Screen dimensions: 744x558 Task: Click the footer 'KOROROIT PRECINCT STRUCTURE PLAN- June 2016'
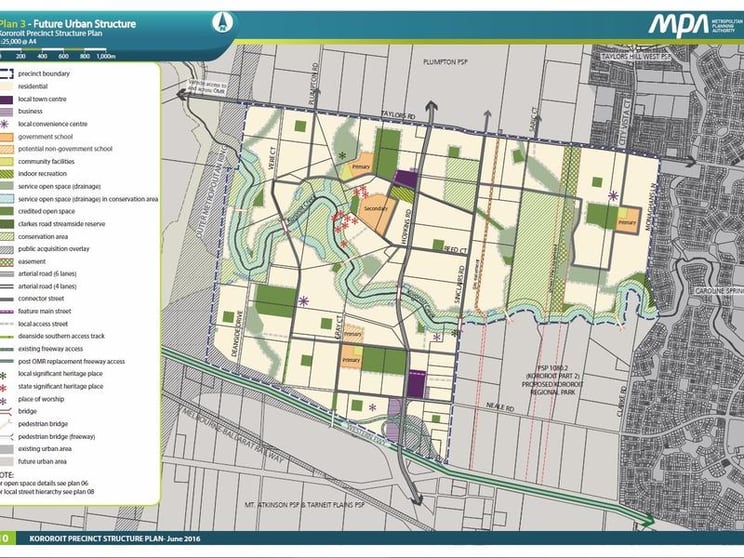[x=115, y=539]
